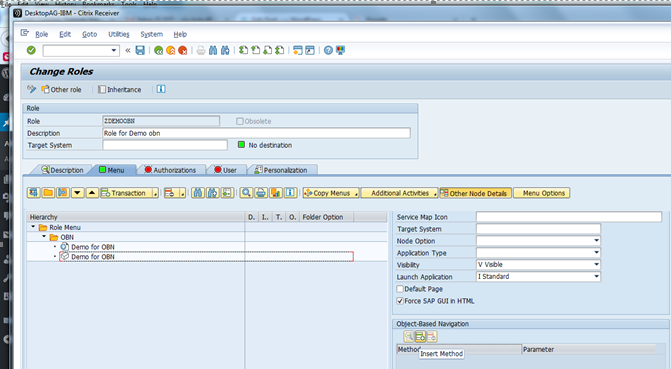671x369 pixels.
Task: Click the Other role button
Action: coord(61,89)
